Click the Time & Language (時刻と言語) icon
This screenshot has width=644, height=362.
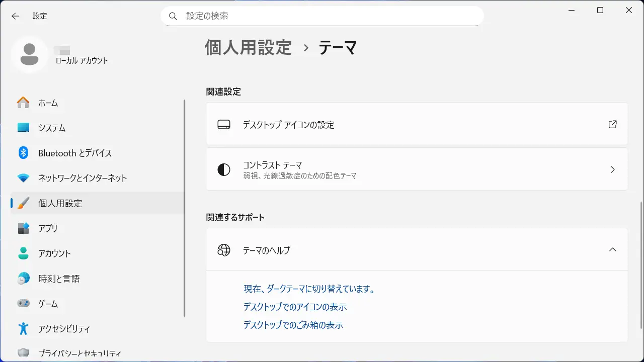[23, 279]
